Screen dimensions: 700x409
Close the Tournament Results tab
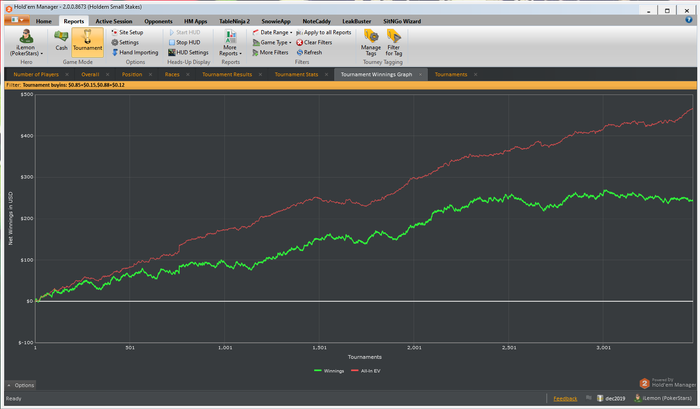click(260, 75)
